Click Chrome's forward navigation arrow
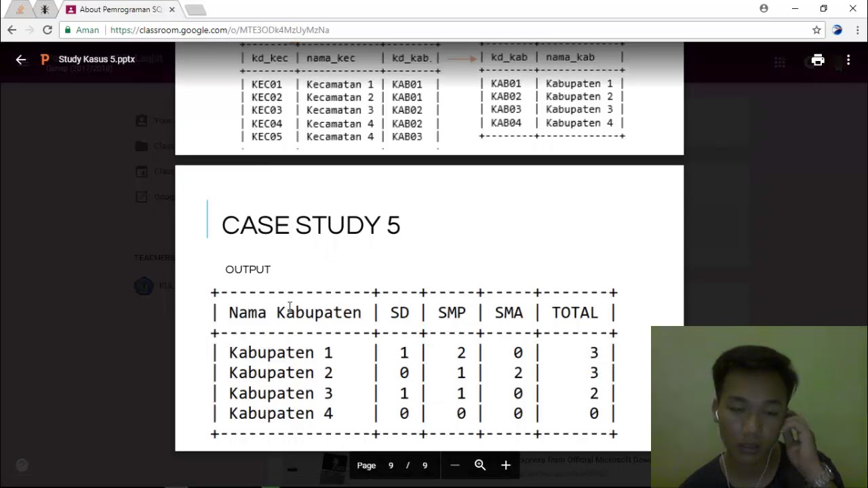 [29, 30]
